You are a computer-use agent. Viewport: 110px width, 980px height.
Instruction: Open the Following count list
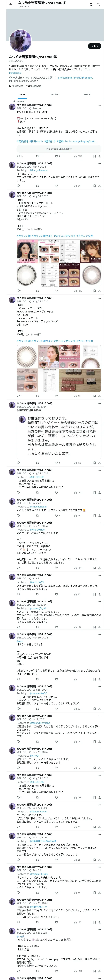click(x=16, y=86)
